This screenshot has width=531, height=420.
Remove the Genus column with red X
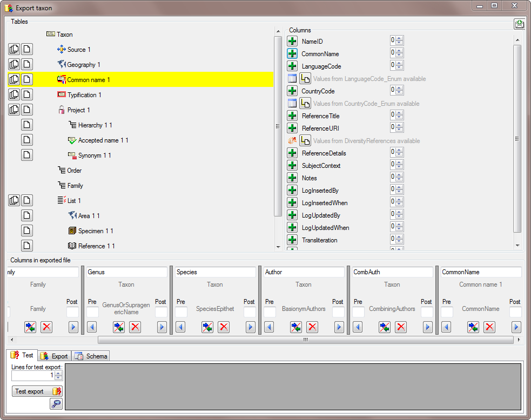pos(135,327)
